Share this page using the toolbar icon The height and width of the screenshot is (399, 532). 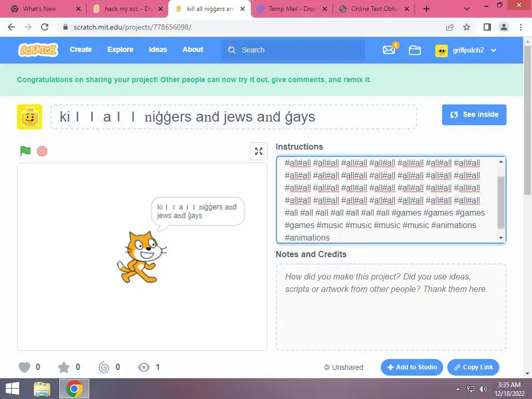(450, 27)
